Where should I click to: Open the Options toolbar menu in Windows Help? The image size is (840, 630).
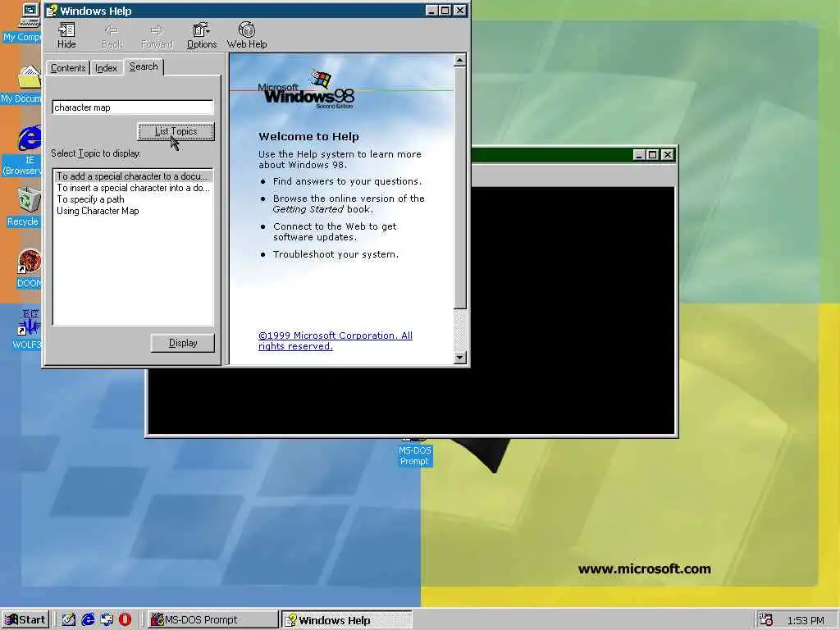click(x=202, y=36)
